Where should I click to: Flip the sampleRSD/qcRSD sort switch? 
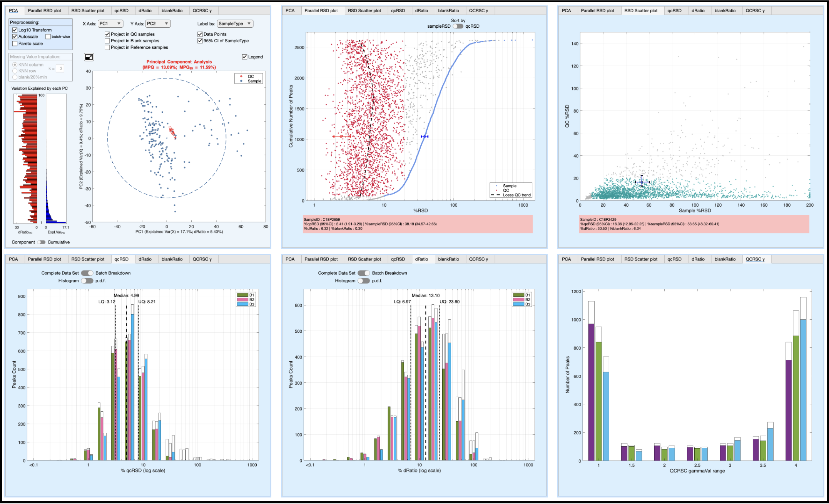coord(458,26)
